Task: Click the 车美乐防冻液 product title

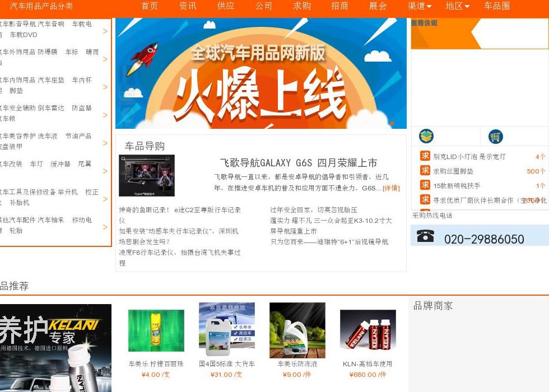Action: tap(297, 364)
